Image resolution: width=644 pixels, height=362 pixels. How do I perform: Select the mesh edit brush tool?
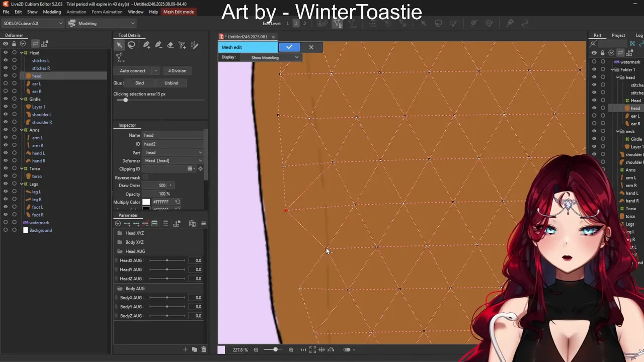[195, 45]
